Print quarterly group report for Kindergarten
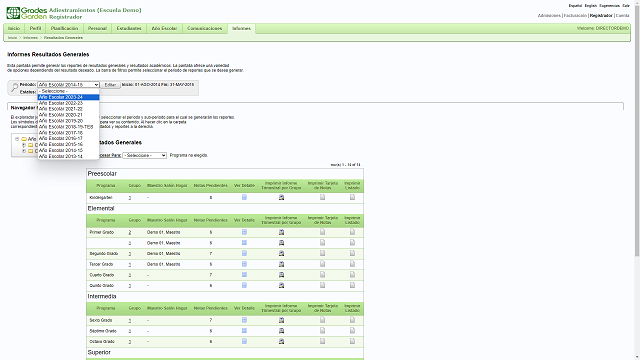This screenshot has height=360, width=640. point(281,198)
